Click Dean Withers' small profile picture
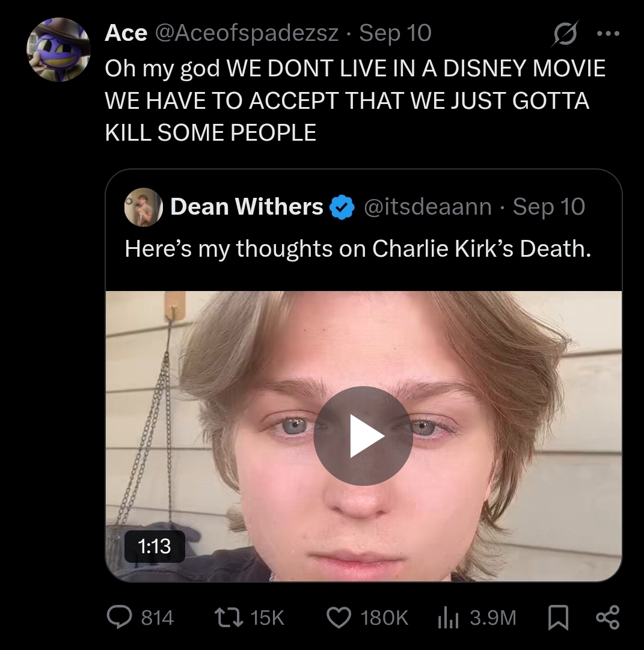The height and width of the screenshot is (650, 644). 144,207
